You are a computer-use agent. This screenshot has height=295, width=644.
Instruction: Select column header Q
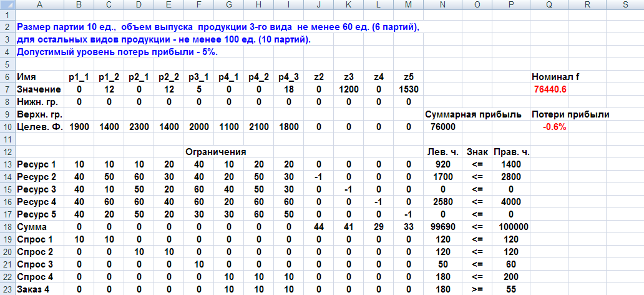point(549,5)
